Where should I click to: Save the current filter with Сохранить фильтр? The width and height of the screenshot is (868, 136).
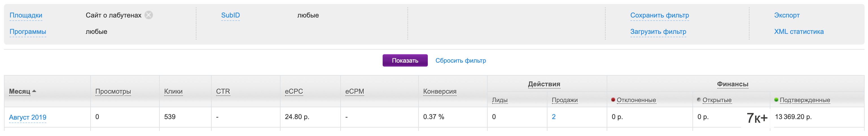tap(659, 15)
